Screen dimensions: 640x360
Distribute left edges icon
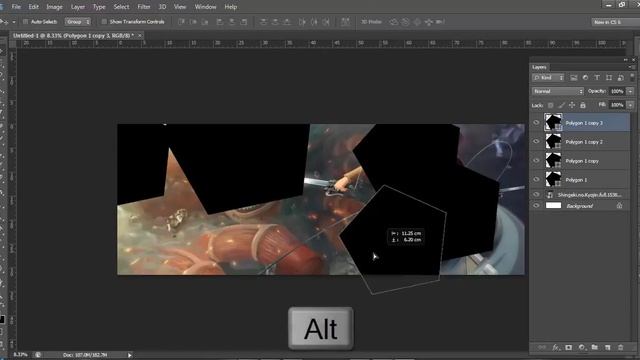(x=302, y=22)
